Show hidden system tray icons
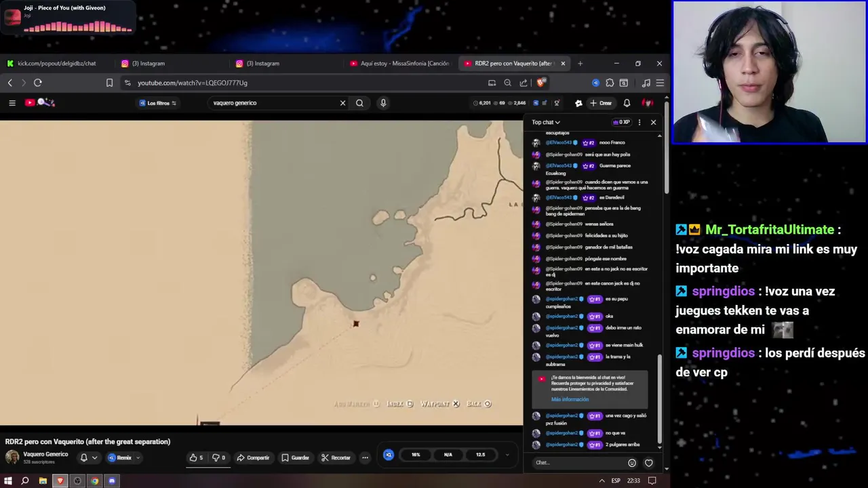The image size is (868, 488). click(x=601, y=481)
